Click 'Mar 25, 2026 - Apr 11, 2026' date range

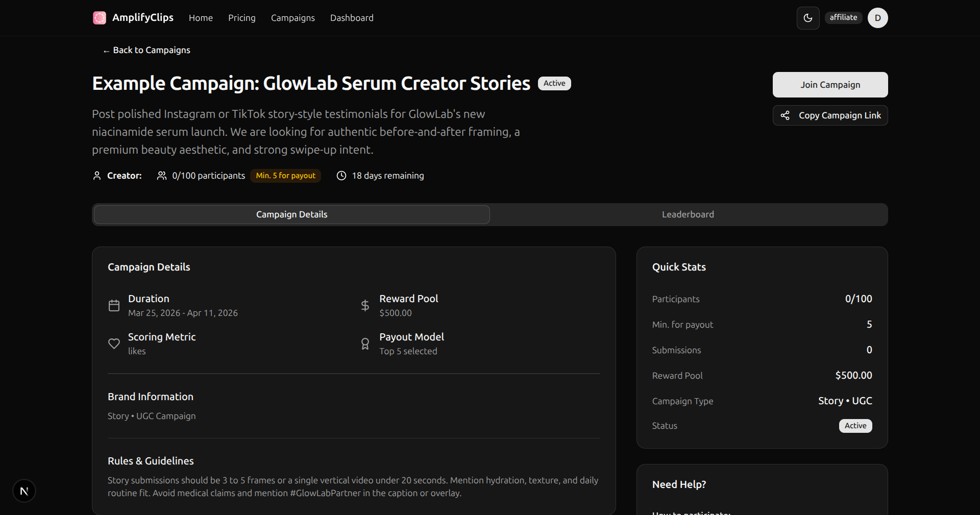click(x=183, y=313)
